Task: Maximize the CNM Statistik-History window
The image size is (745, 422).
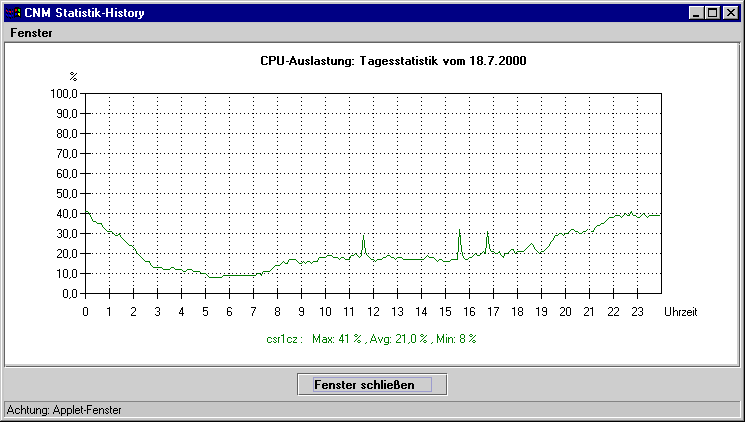Action: pyautogui.click(x=712, y=13)
